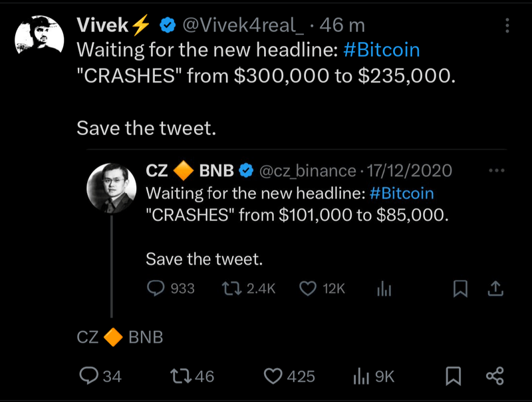Reply to CZ's quoted tweet (933)
The width and height of the screenshot is (532, 402).
155,288
